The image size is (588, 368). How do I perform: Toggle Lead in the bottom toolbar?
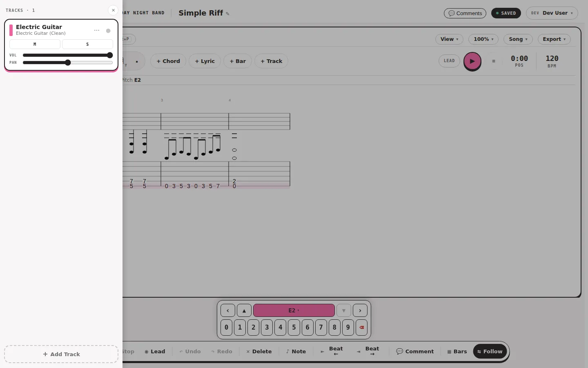(x=155, y=351)
